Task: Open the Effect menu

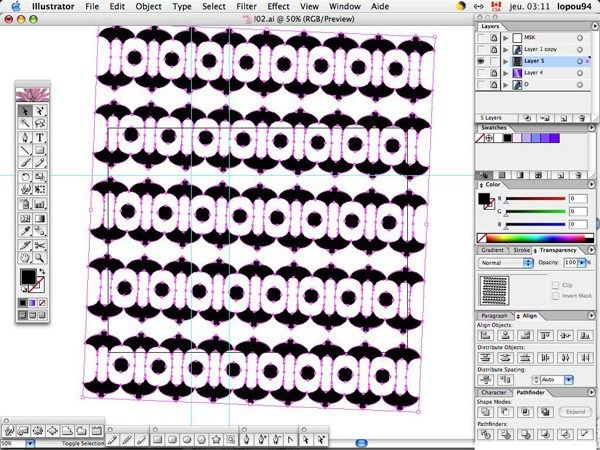Action: pos(278,7)
